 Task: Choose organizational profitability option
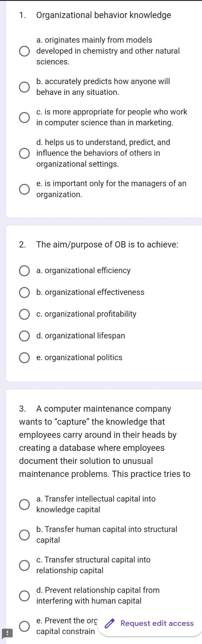pos(24,314)
